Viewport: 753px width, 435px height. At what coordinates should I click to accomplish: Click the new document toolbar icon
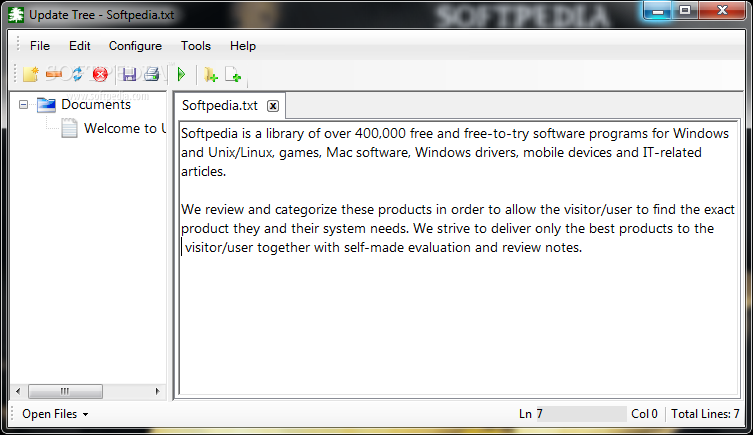click(x=31, y=74)
